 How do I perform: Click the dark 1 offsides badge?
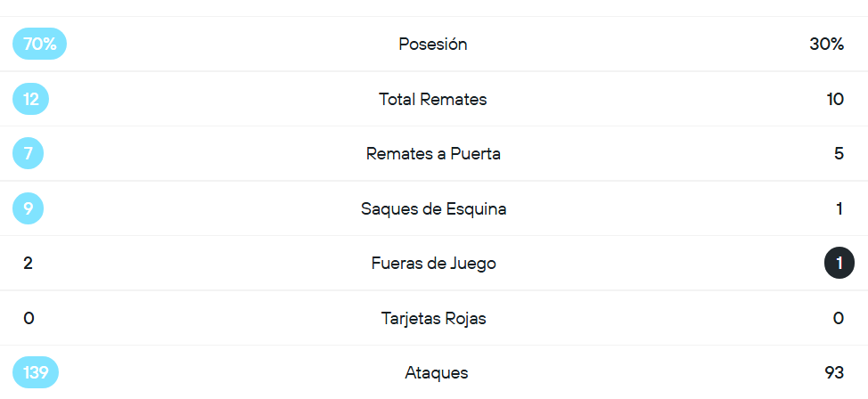click(x=839, y=265)
